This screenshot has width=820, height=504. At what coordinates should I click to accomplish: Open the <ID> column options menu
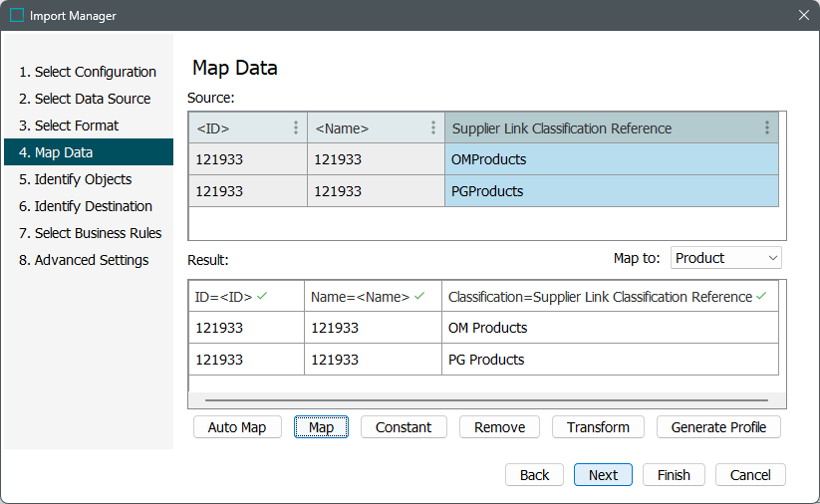pyautogui.click(x=296, y=127)
